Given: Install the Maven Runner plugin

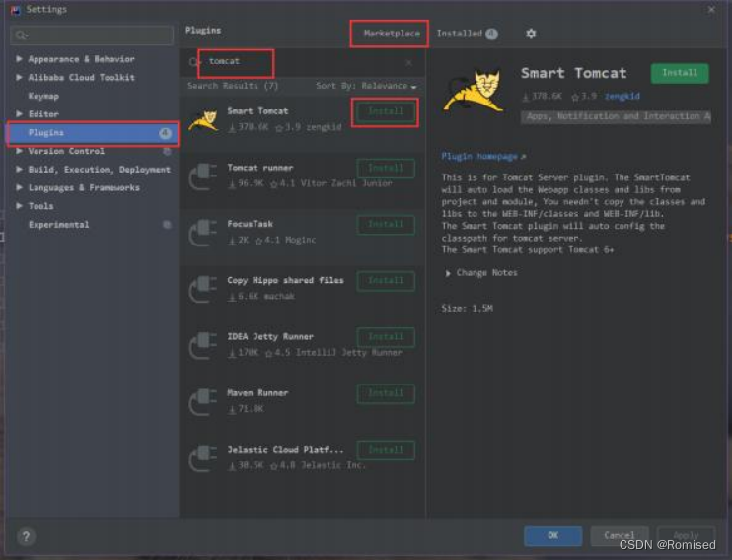Looking at the screenshot, I should click(386, 393).
